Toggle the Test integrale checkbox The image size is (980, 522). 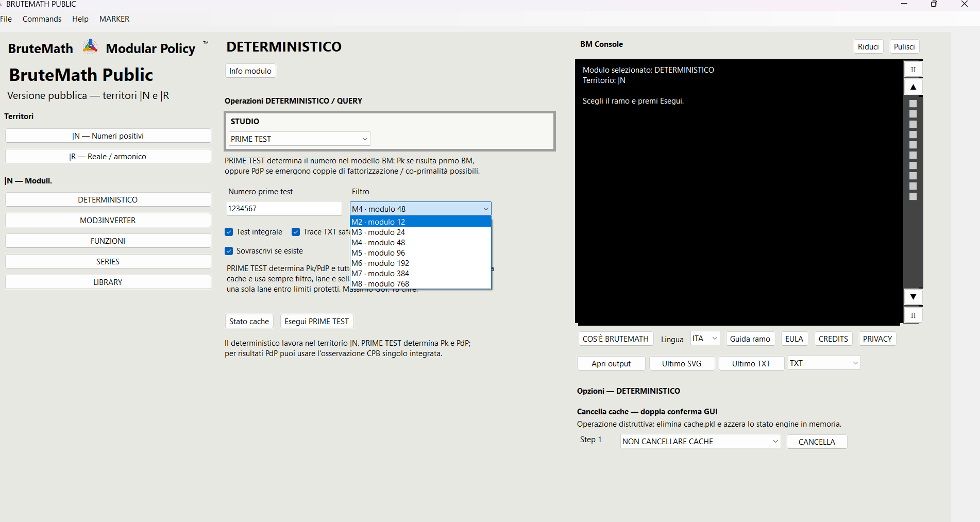pos(229,232)
